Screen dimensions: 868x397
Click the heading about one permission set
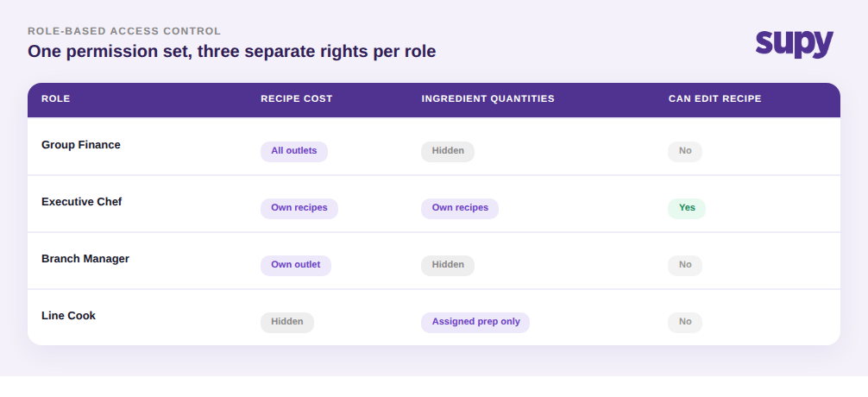(x=232, y=51)
